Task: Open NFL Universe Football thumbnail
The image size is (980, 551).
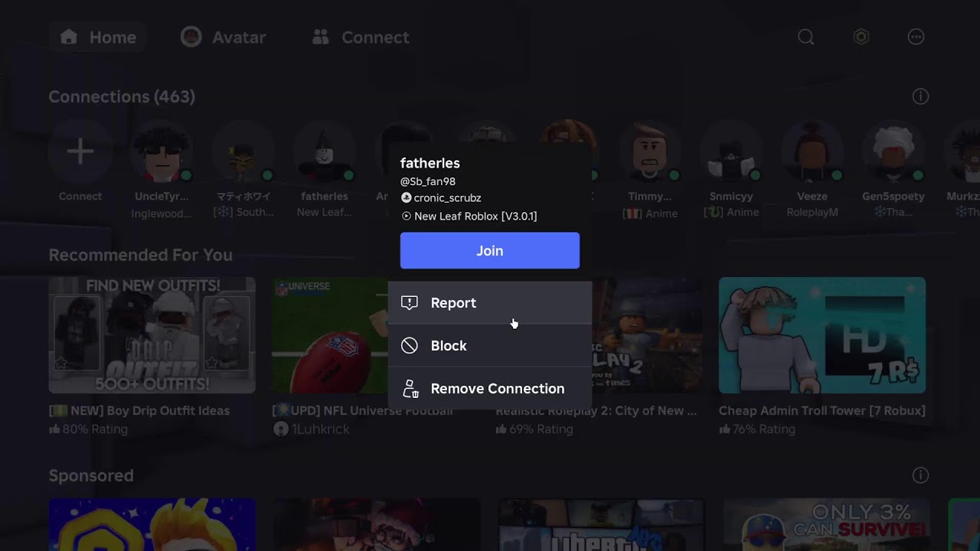Action: click(330, 335)
